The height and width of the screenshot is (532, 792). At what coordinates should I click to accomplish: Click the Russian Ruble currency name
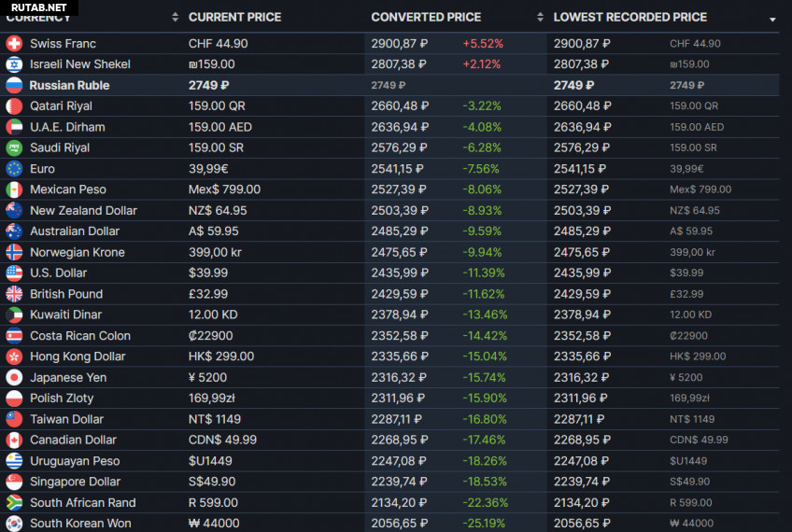(69, 85)
